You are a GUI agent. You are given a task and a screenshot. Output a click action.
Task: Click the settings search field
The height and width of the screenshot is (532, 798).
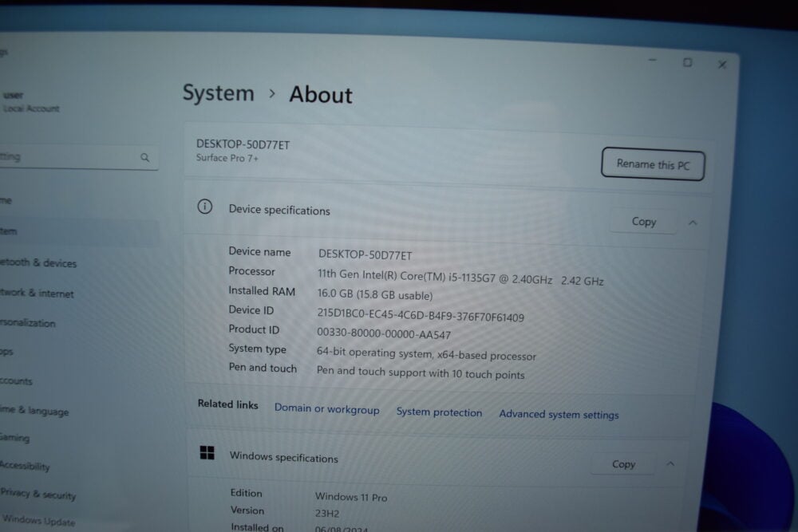point(79,157)
